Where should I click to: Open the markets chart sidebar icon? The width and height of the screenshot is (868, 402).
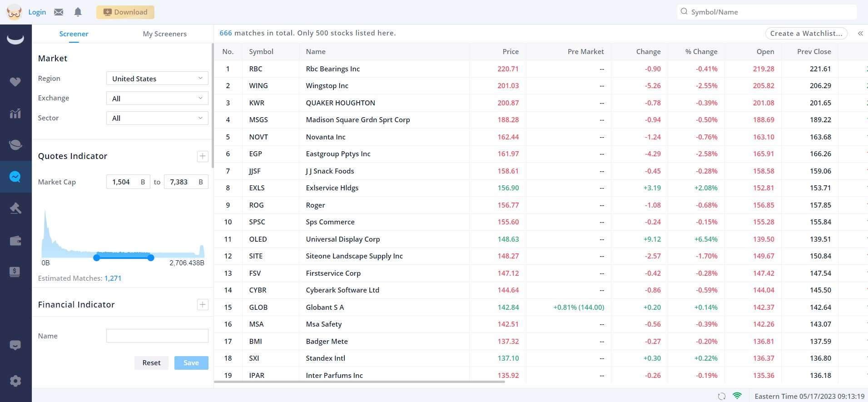pos(15,113)
